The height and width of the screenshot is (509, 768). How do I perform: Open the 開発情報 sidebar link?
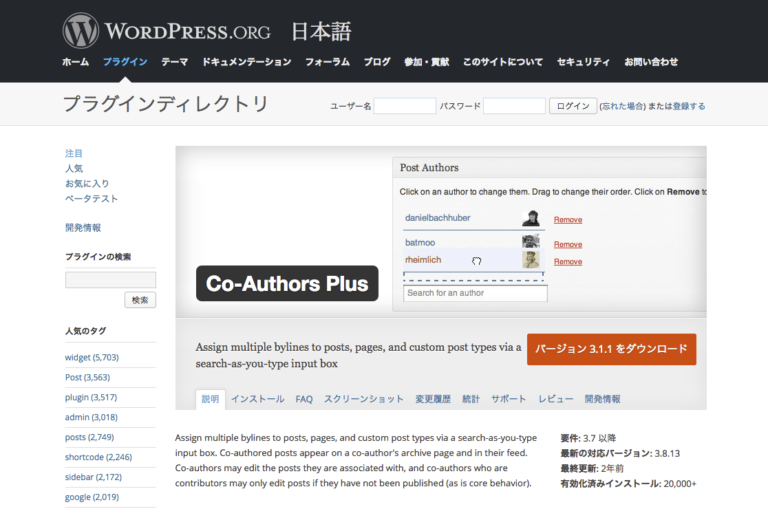(83, 228)
